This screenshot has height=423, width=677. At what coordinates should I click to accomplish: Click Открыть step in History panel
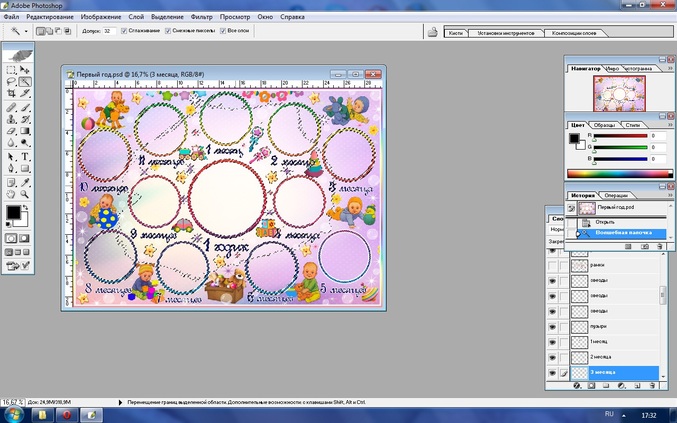point(605,222)
